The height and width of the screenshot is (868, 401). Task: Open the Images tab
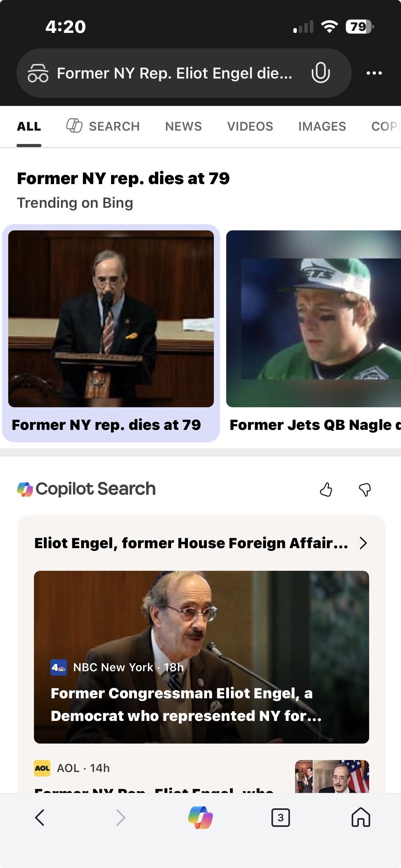coord(322,126)
